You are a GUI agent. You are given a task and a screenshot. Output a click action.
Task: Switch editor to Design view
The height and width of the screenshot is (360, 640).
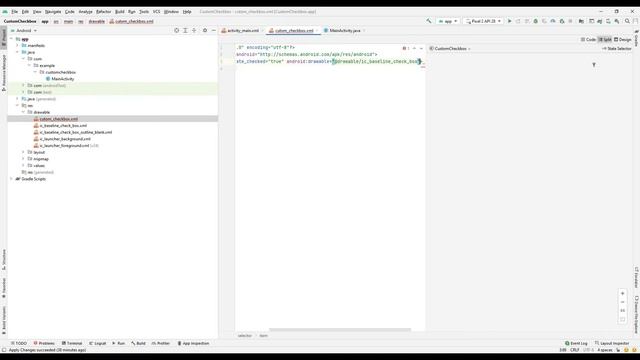click(623, 40)
